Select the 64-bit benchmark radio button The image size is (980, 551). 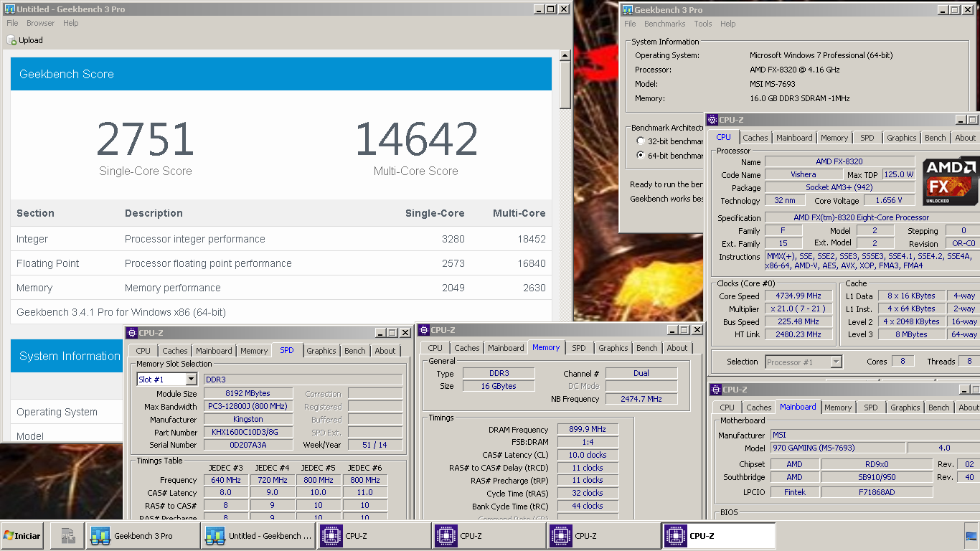coord(641,156)
